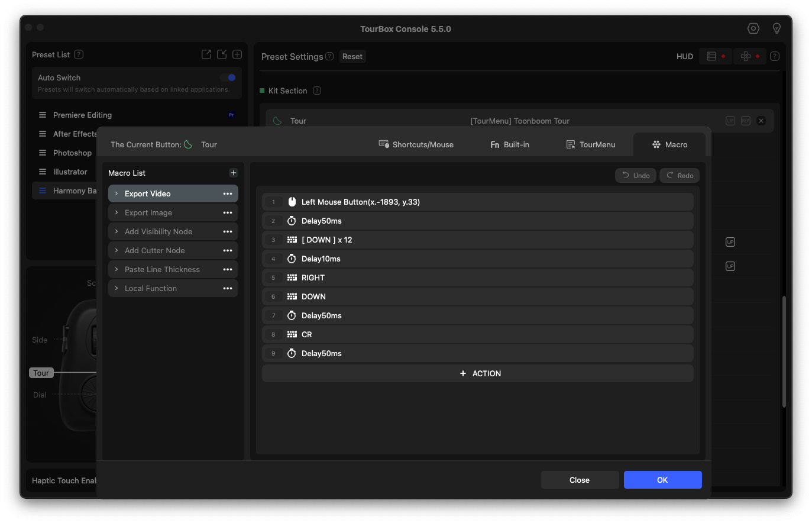
Task: Open Add Visibility Node more options
Action: coord(228,231)
